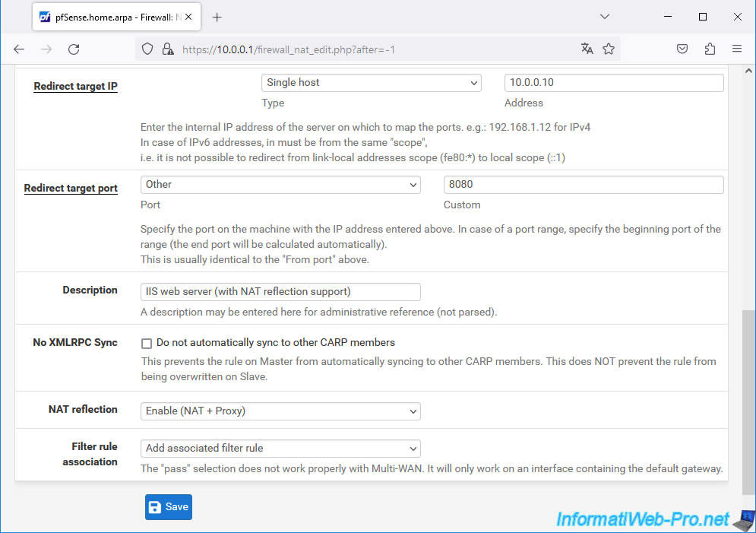The image size is (756, 533).
Task: Go back to the previous page
Action: point(19,49)
